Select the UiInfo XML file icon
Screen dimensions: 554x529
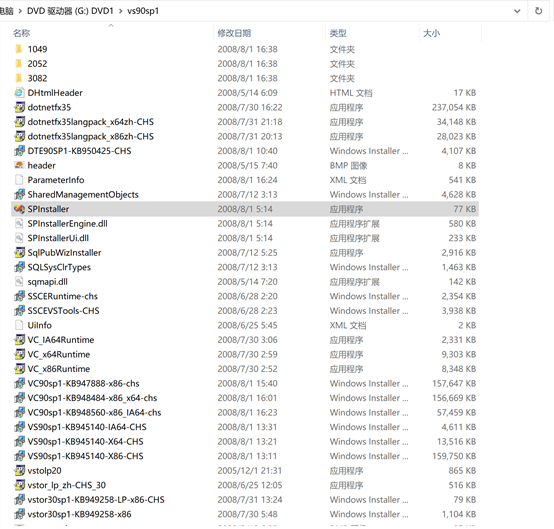tap(19, 325)
